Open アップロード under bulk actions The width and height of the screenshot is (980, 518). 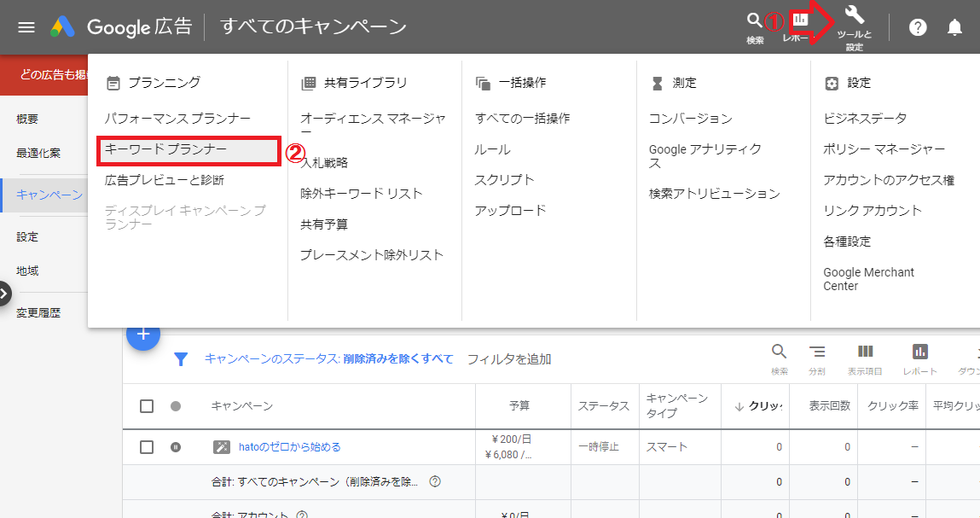pyautogui.click(x=510, y=211)
